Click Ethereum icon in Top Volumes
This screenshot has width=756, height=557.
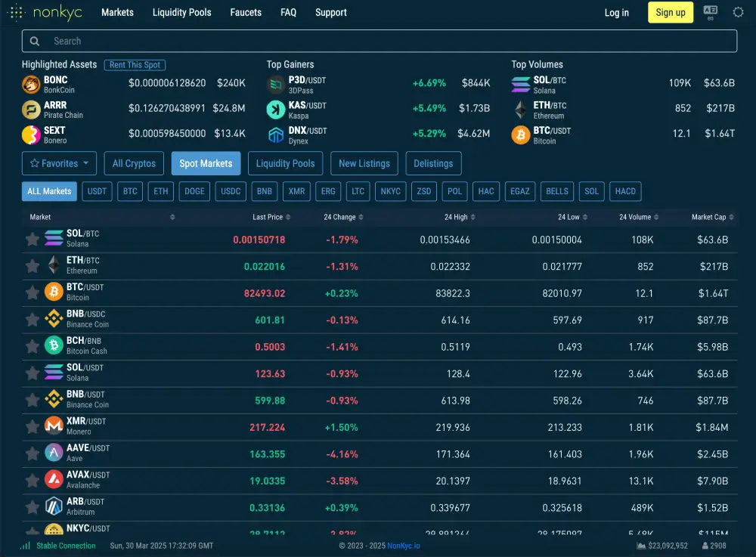tap(521, 110)
